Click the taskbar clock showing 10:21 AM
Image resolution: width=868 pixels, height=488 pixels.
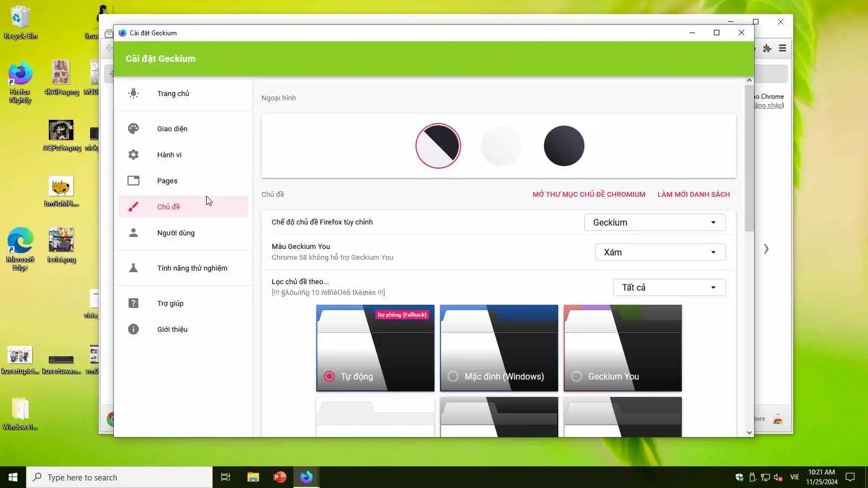pyautogui.click(x=822, y=477)
